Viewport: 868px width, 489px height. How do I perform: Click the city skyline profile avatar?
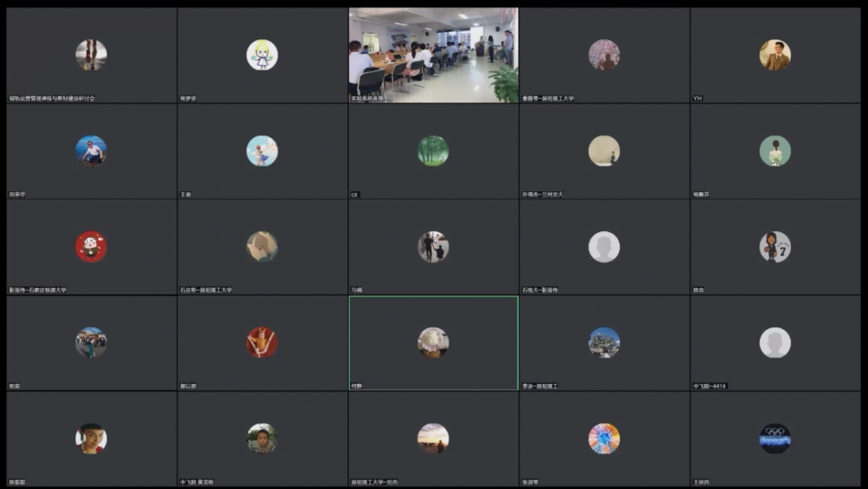(604, 342)
